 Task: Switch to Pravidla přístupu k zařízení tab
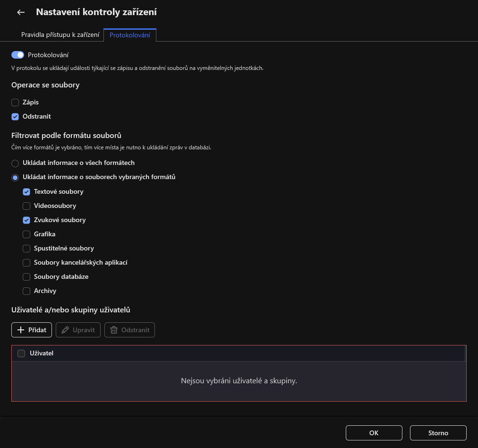tap(60, 34)
